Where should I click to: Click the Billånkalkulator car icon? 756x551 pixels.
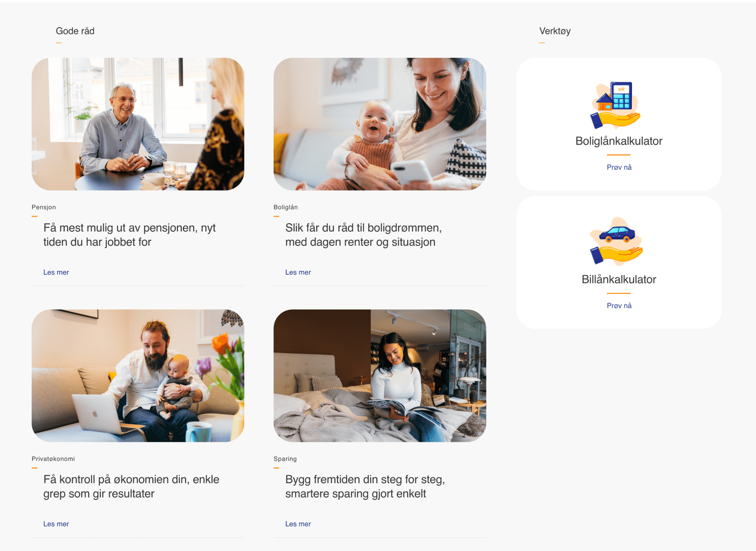click(x=616, y=241)
